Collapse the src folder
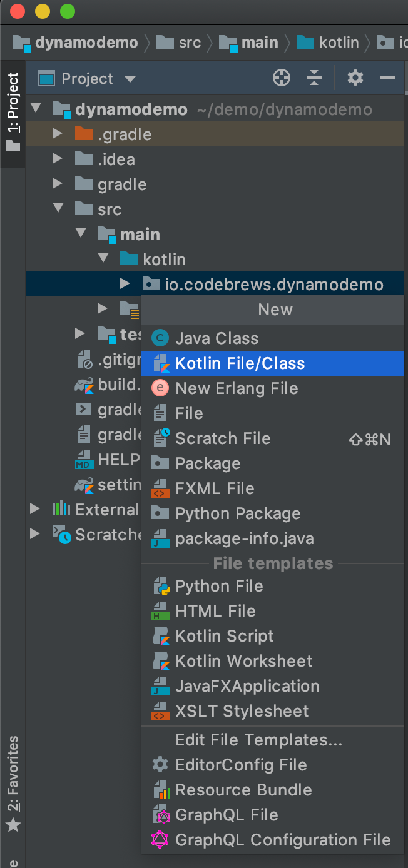The image size is (408, 868). pyautogui.click(x=58, y=208)
